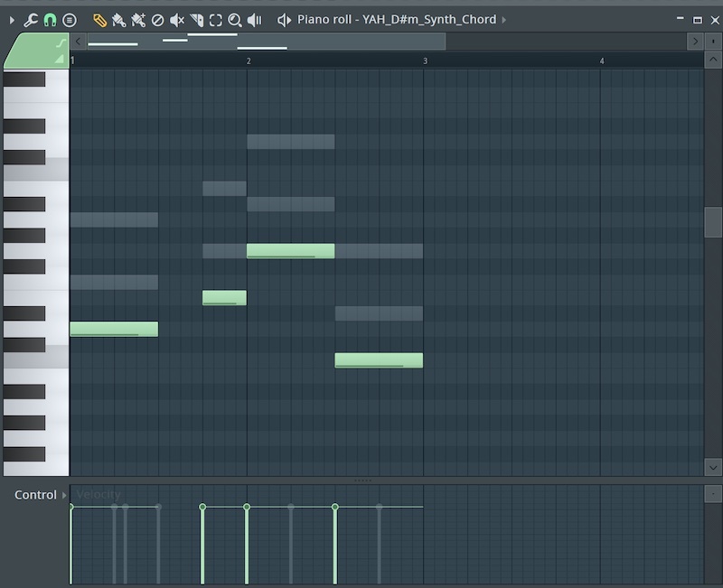Activate the Playback scrub speaker tool
This screenshot has height=588, width=723.
[x=254, y=20]
